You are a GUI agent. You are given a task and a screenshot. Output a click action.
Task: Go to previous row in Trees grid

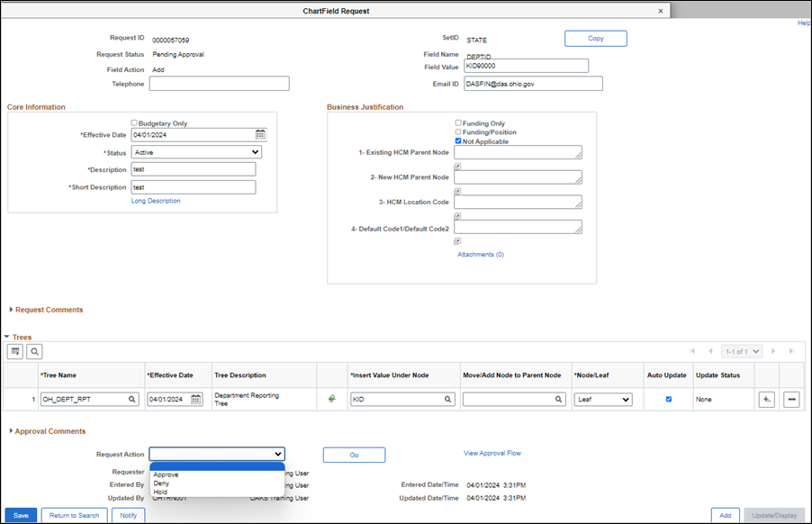point(710,351)
